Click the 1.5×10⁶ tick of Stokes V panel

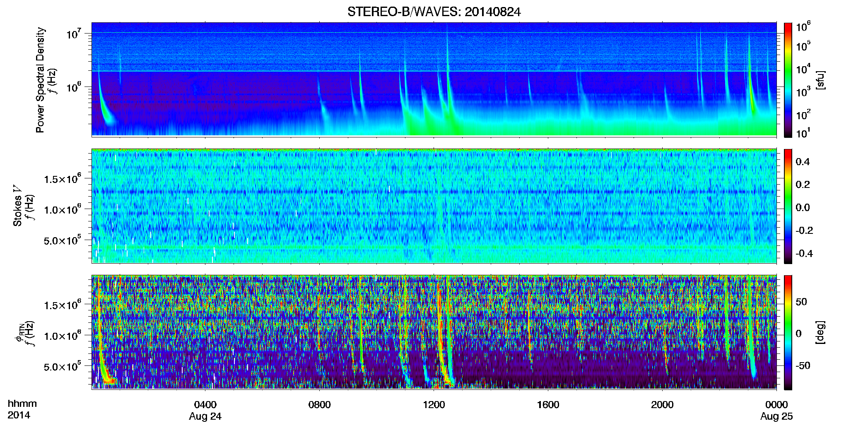pos(63,178)
